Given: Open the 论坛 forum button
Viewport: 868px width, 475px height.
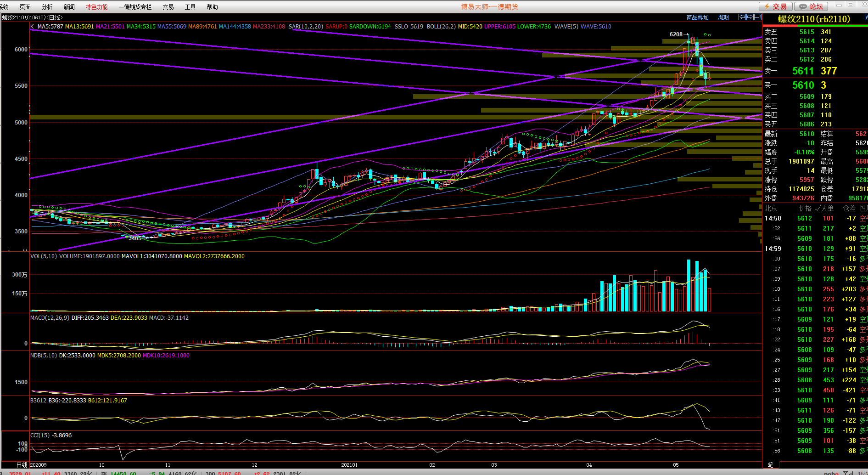Looking at the screenshot, I should click(811, 6).
